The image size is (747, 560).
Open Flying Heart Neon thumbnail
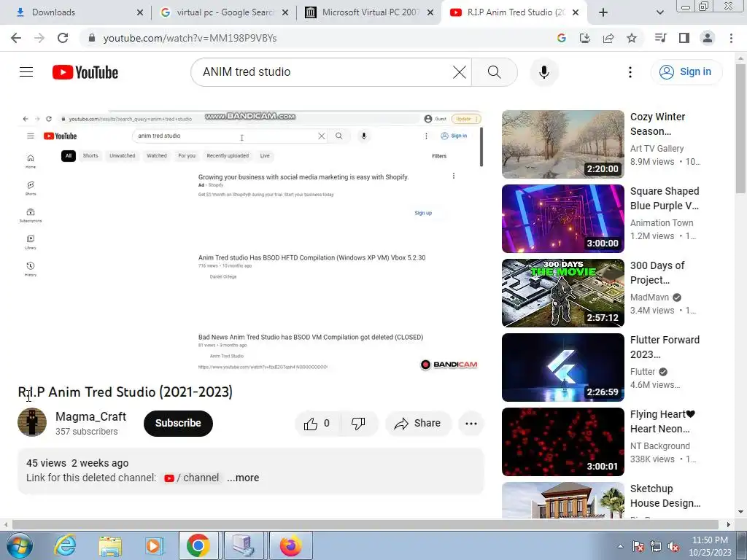563,441
